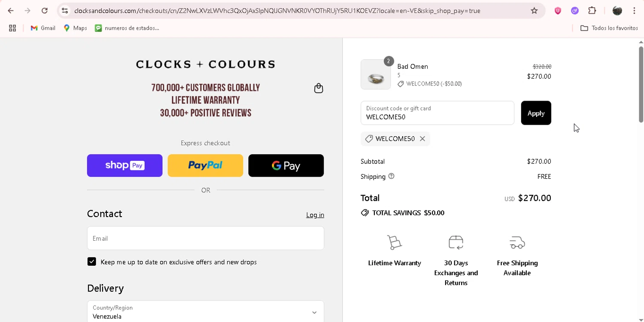Open the red shield extension icon

558,11
